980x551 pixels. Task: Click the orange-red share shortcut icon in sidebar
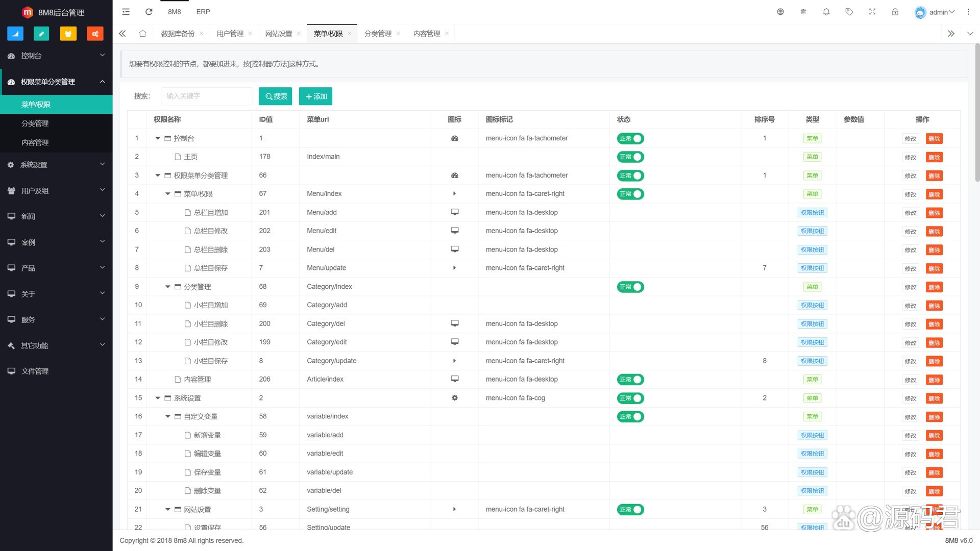tap(95, 34)
